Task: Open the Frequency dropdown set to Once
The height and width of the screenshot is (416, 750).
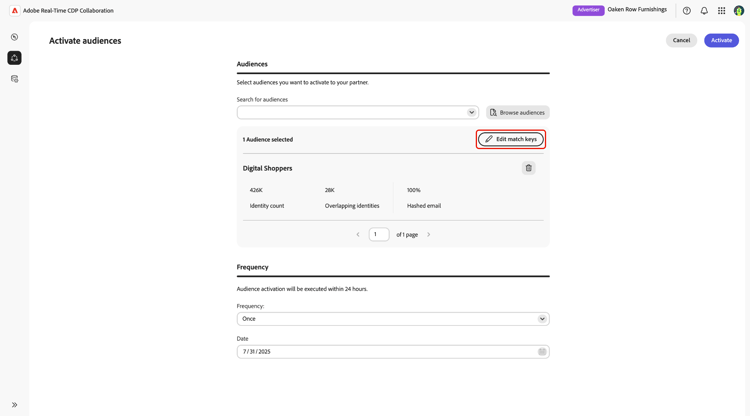Action: click(x=542, y=319)
